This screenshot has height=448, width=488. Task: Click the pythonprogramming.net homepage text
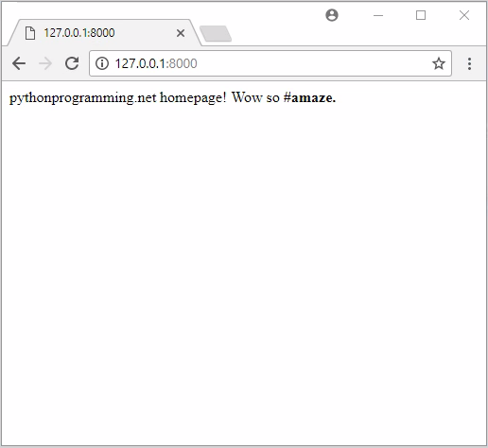(117, 97)
